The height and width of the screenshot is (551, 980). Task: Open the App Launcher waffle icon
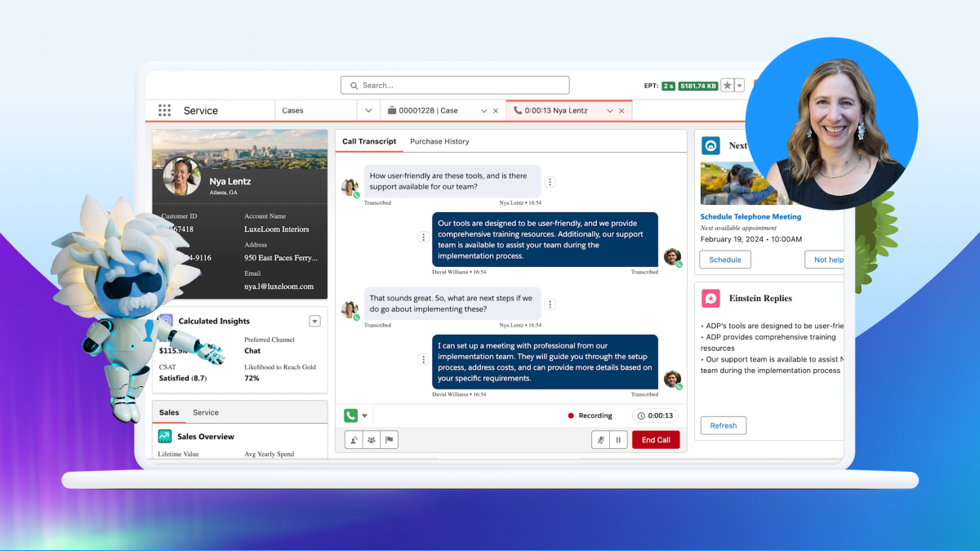(163, 110)
